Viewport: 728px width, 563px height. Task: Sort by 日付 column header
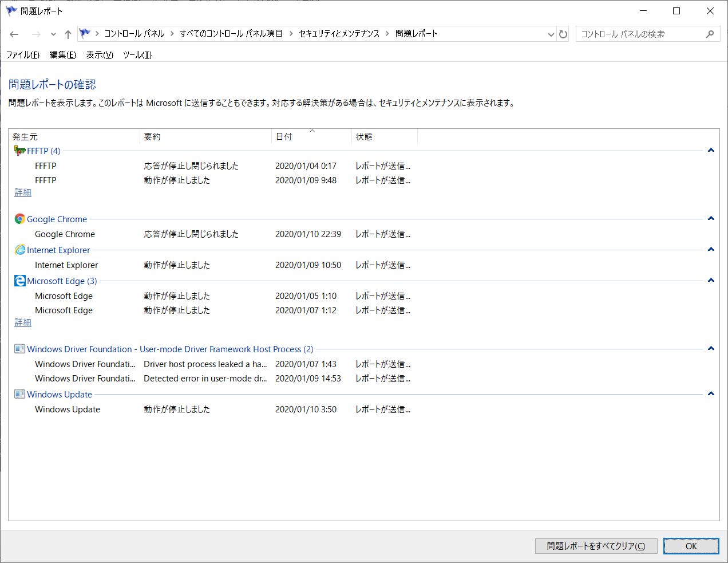[311, 136]
